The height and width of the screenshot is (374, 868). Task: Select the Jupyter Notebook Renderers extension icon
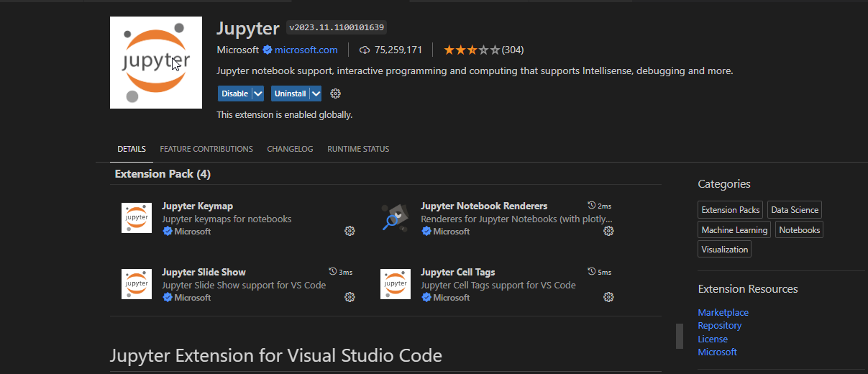pos(395,218)
